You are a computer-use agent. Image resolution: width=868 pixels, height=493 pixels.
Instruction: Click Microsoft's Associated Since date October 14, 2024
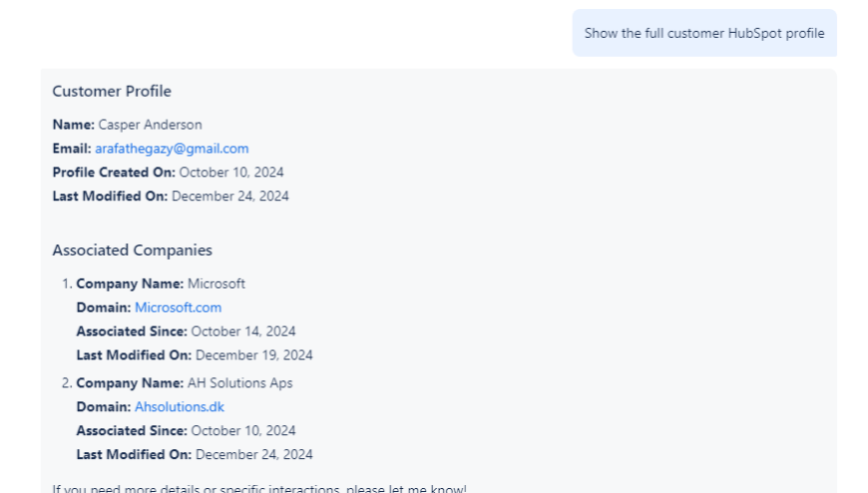(x=243, y=331)
